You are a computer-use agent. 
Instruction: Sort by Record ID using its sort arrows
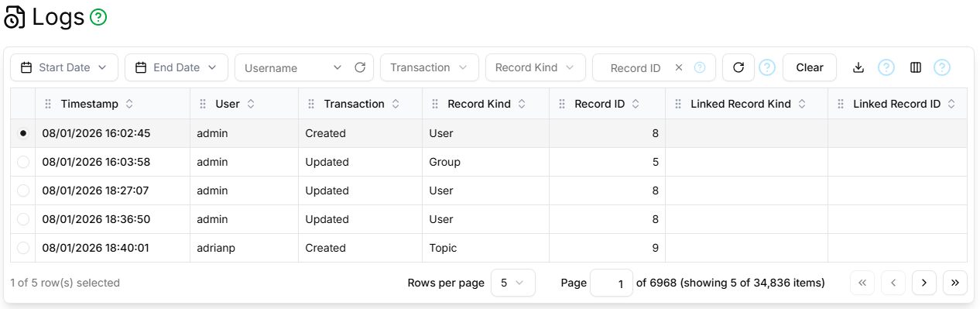click(x=636, y=104)
